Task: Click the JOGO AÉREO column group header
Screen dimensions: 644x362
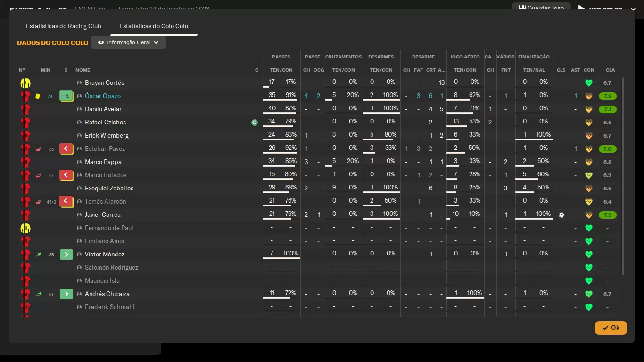Action: pos(465,57)
